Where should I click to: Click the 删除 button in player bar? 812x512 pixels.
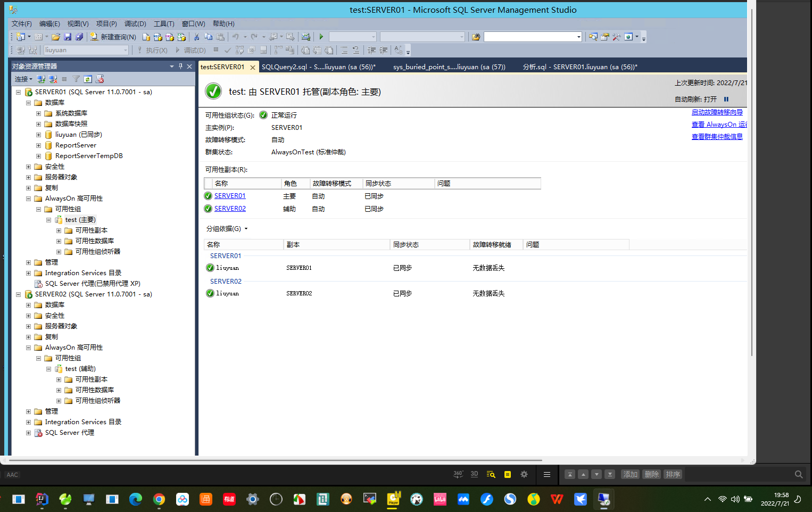tap(652, 474)
